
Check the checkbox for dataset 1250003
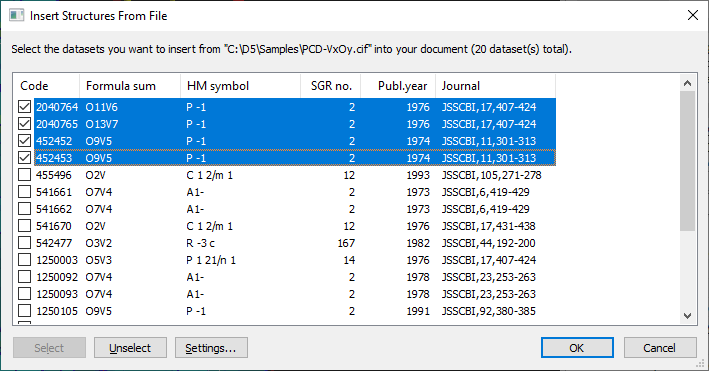24,260
